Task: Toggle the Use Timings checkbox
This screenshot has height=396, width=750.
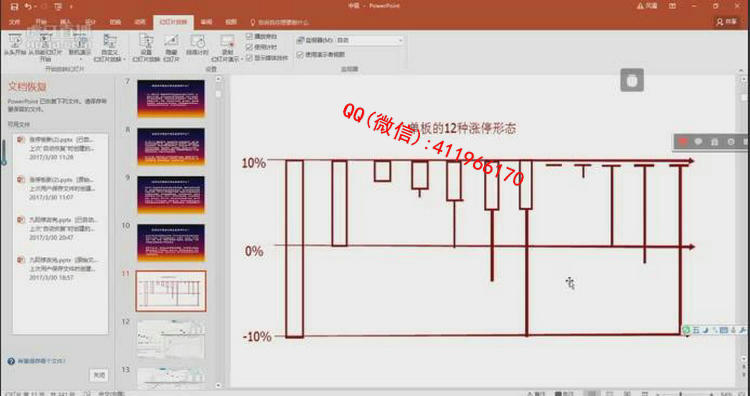Action: pos(249,47)
